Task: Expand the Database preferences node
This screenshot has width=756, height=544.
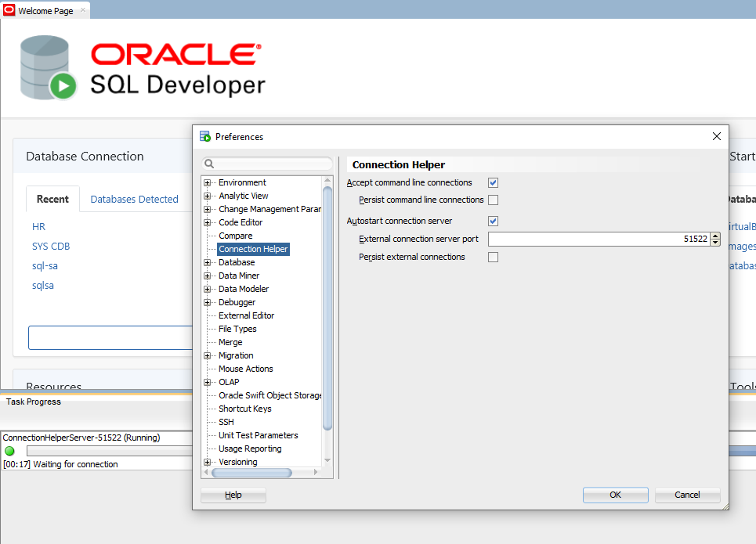Action: 208,262
